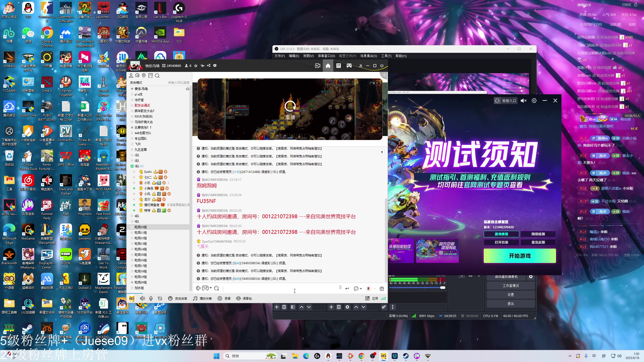
Task: Open OBS 文件(F) menu
Action: tap(279, 56)
